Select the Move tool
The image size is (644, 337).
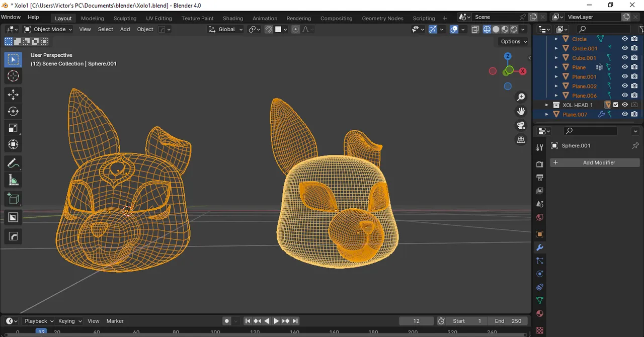(x=13, y=95)
